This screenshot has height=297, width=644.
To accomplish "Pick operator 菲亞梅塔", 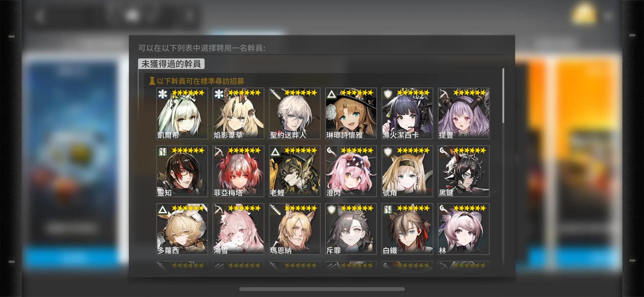I will click(238, 171).
